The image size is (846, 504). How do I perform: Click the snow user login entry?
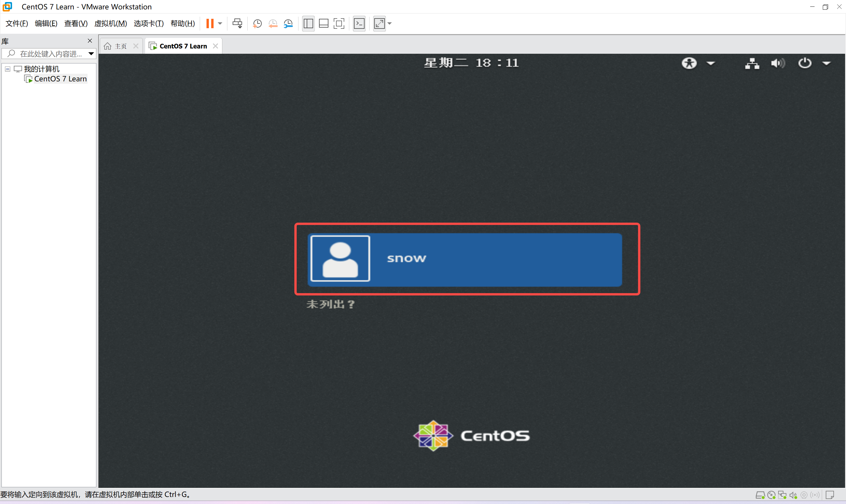click(x=465, y=259)
